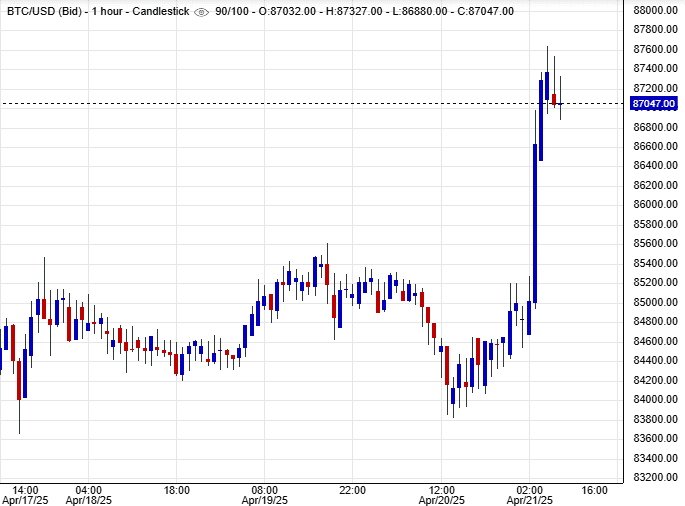The height and width of the screenshot is (506, 685).
Task: Click the open value O:87032.00
Action: [x=295, y=11]
